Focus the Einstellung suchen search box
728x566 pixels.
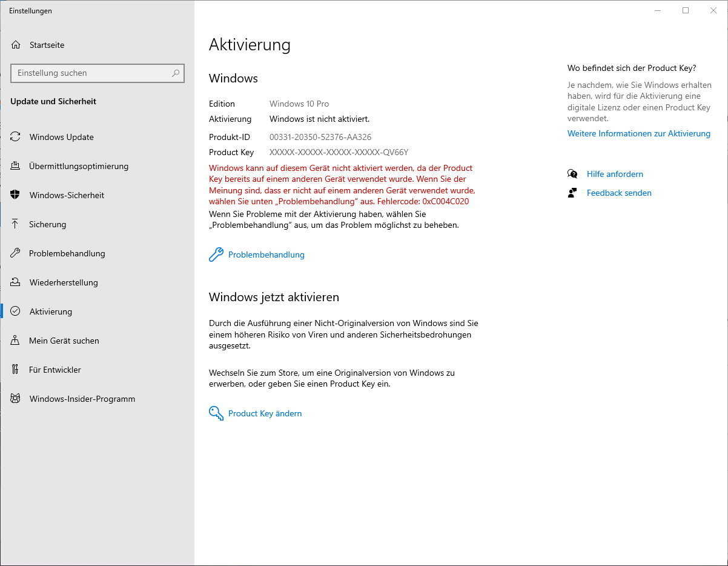tap(98, 73)
